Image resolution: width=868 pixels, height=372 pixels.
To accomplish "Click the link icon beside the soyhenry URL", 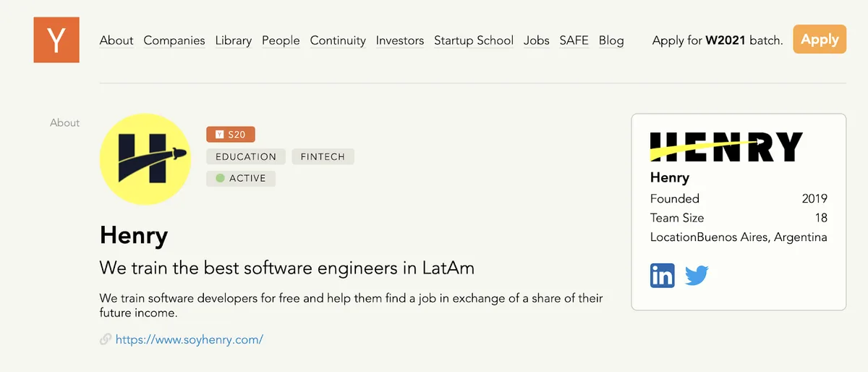I will [106, 339].
